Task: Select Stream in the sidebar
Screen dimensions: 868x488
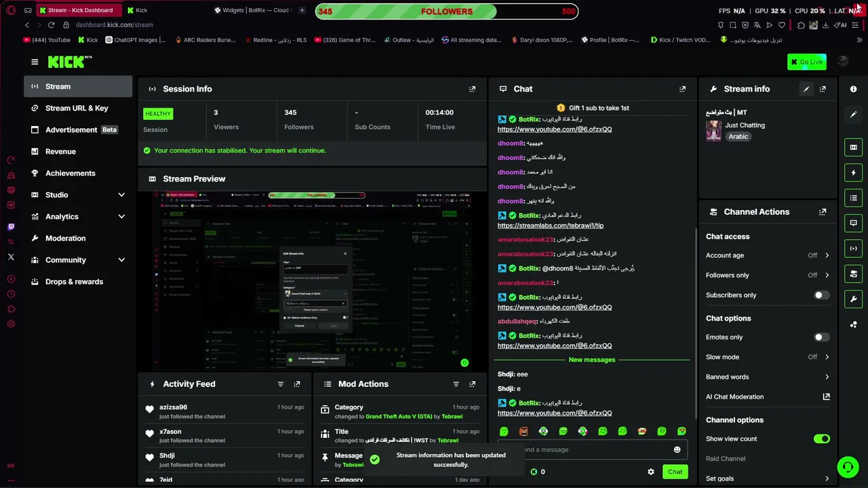Action: (x=78, y=87)
